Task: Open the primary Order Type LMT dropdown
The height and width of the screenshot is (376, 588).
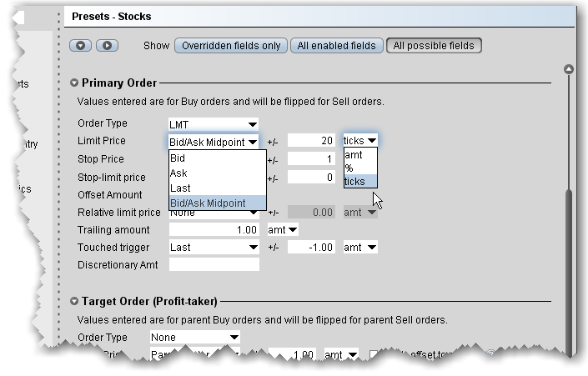Action: tap(214, 123)
